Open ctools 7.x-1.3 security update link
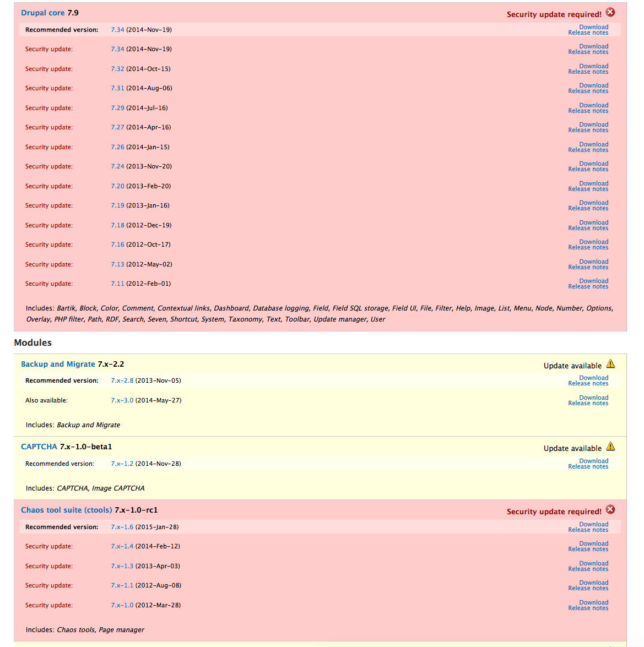This screenshot has width=644, height=647. pyautogui.click(x=122, y=566)
